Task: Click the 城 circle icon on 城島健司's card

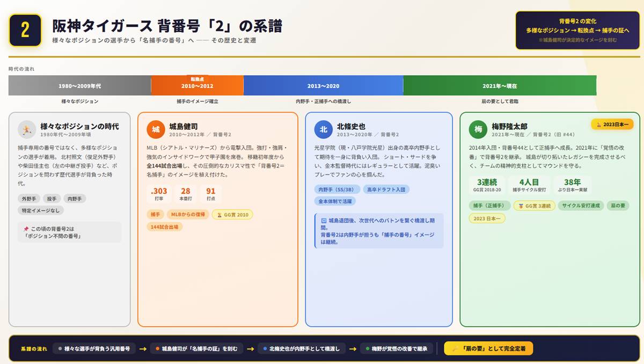Action: [155, 129]
